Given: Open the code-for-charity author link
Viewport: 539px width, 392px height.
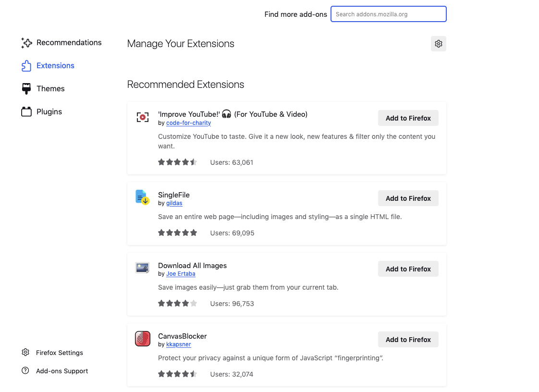Looking at the screenshot, I should 188,123.
